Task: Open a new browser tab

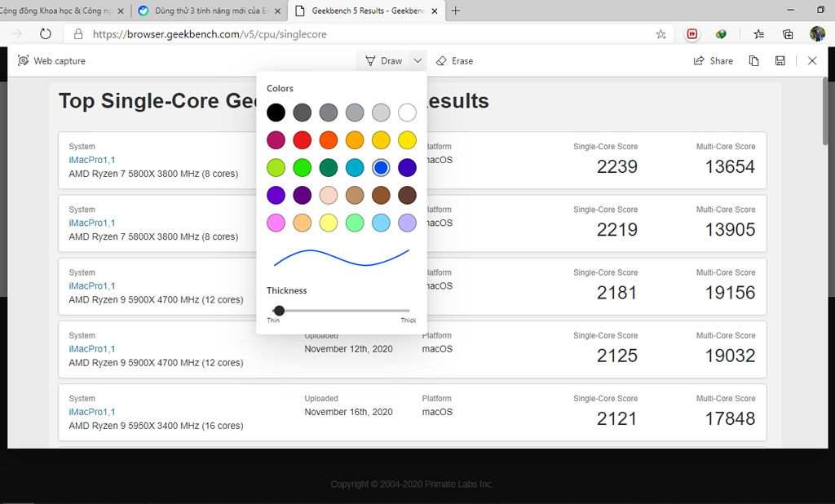Action: click(455, 11)
